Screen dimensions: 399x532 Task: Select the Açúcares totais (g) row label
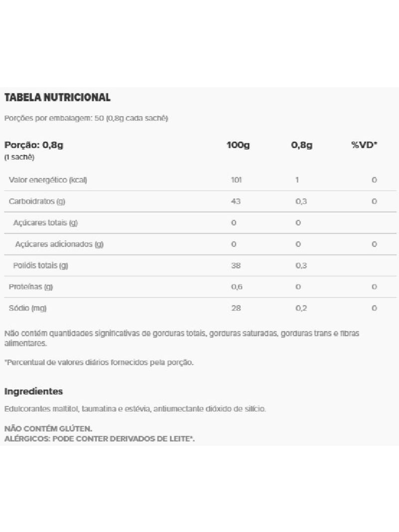click(x=45, y=223)
